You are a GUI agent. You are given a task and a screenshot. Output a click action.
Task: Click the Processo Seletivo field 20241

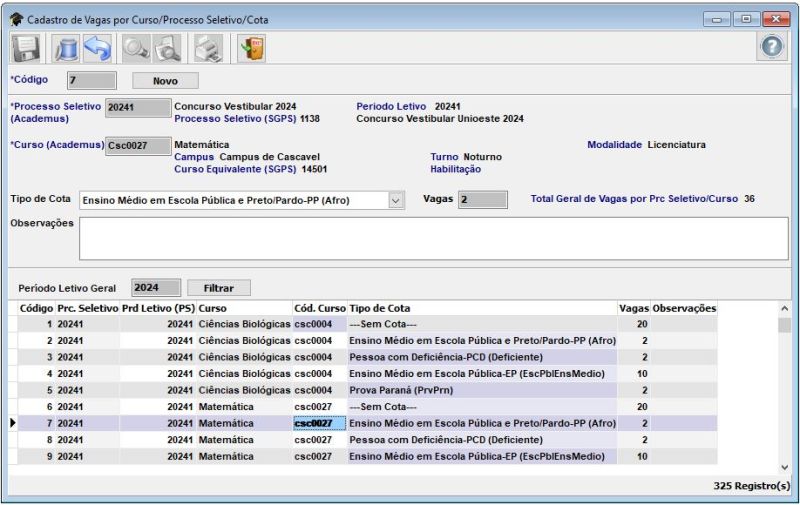138,107
